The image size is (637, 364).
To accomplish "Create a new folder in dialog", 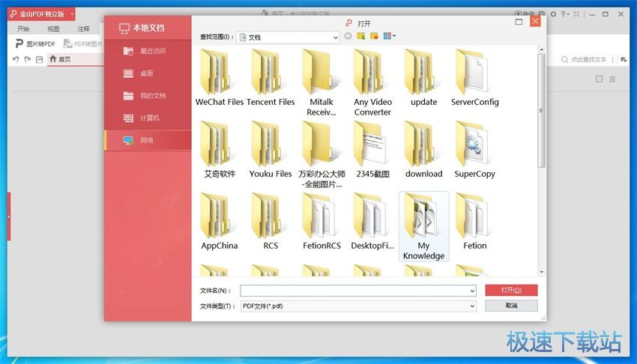I will pos(374,36).
